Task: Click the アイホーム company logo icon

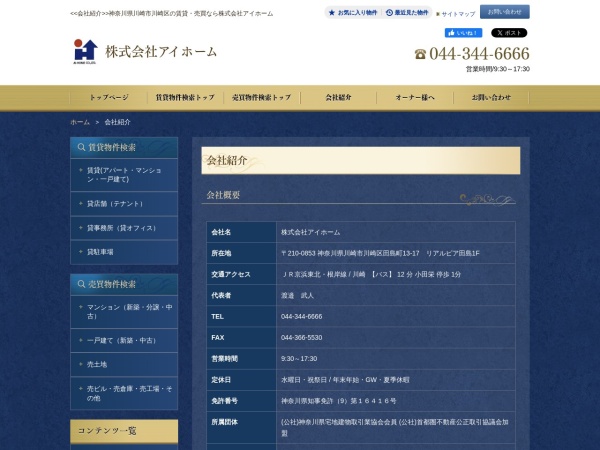Action: click(x=85, y=51)
